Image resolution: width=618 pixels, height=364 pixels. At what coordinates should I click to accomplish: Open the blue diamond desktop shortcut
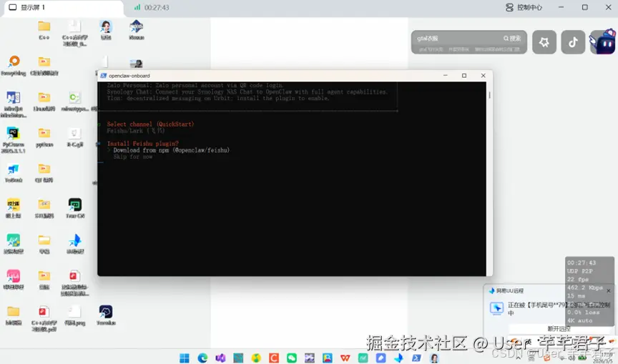pos(137,30)
